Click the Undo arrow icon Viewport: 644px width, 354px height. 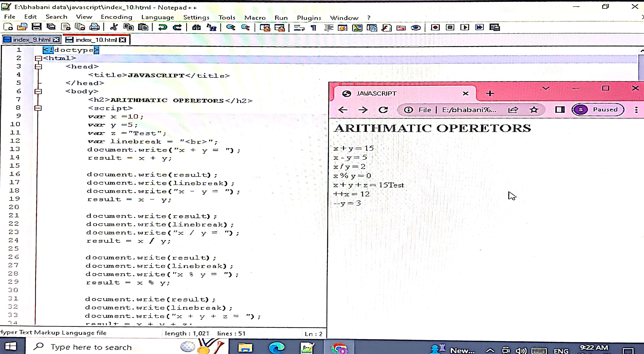tap(163, 27)
